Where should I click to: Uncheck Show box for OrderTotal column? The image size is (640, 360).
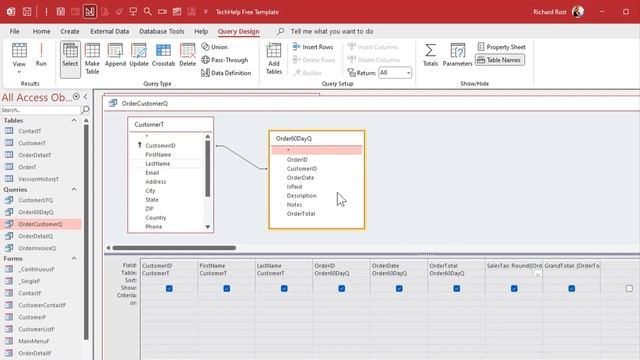click(457, 289)
